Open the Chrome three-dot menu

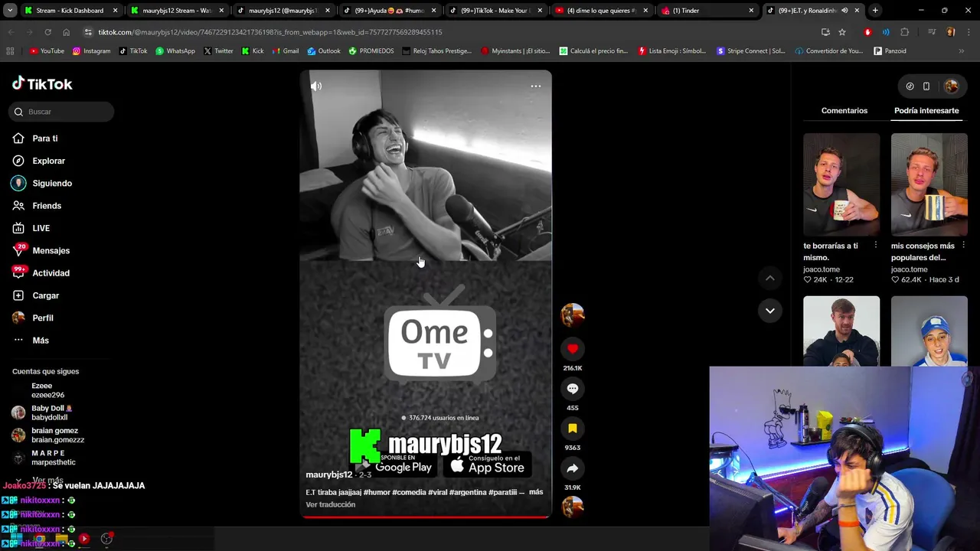tap(969, 32)
